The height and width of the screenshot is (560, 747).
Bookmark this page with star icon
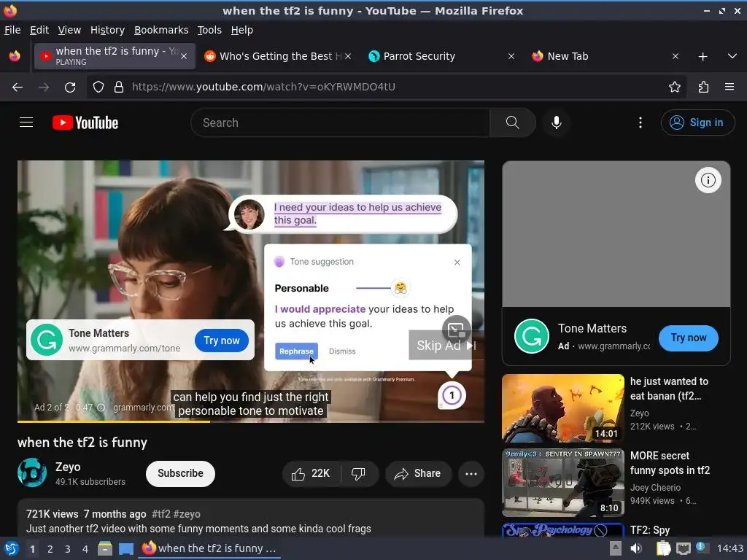(674, 87)
